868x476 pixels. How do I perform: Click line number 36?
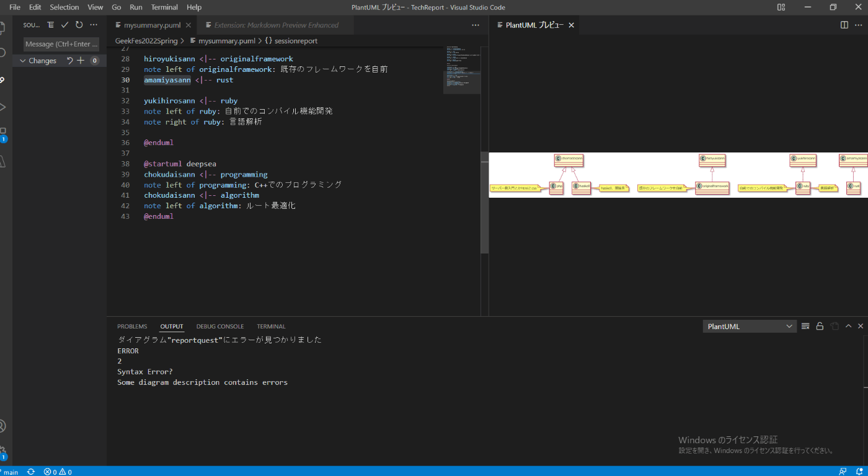(125, 143)
